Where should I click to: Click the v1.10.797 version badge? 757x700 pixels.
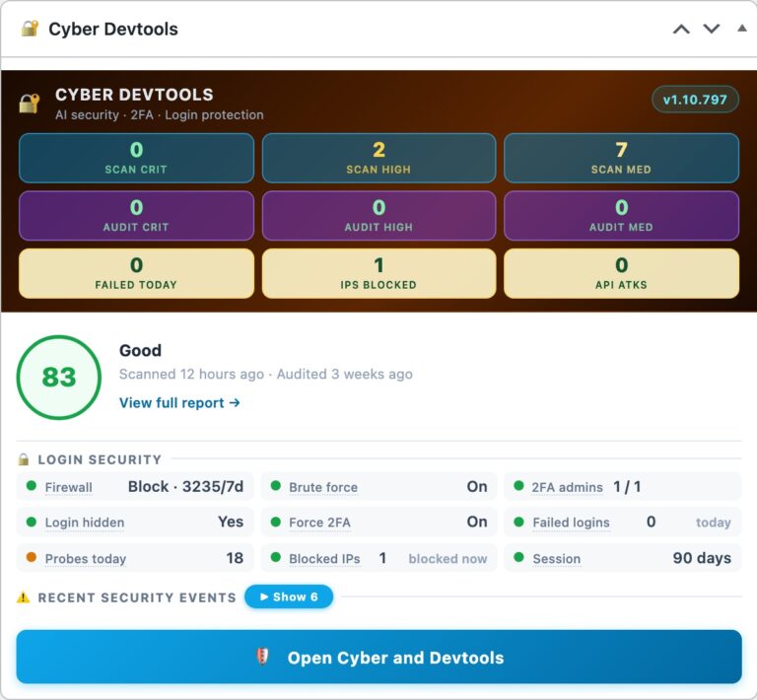pos(695,100)
